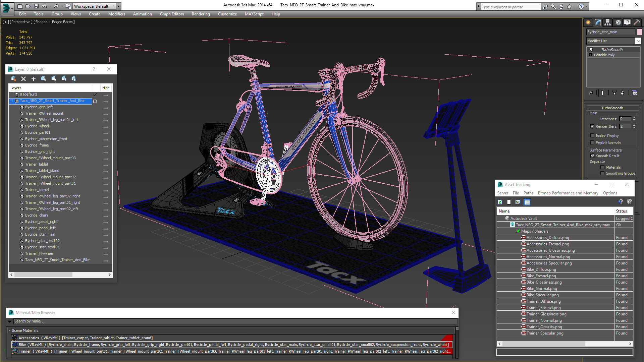Open the Graph Editors menu

pos(172,14)
